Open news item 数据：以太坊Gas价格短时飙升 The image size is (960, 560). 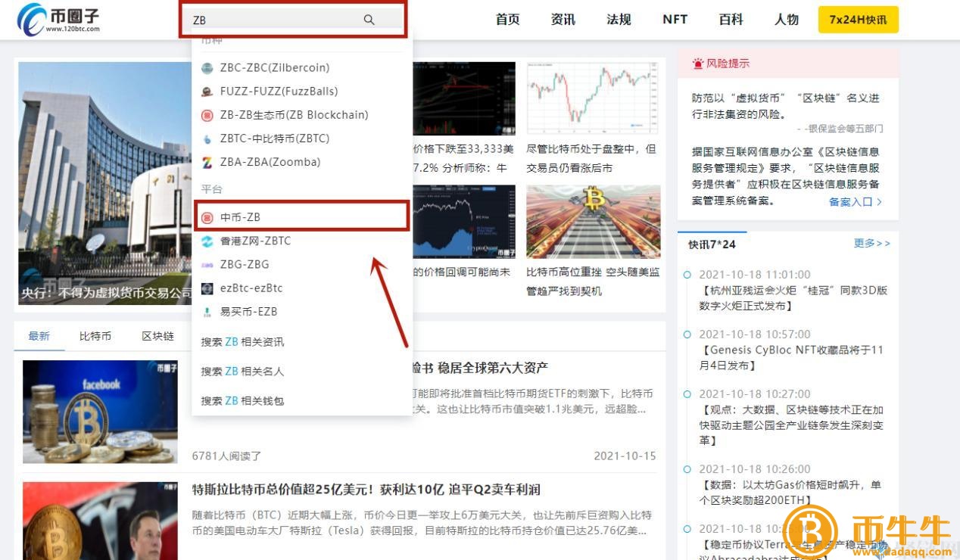coord(790,492)
